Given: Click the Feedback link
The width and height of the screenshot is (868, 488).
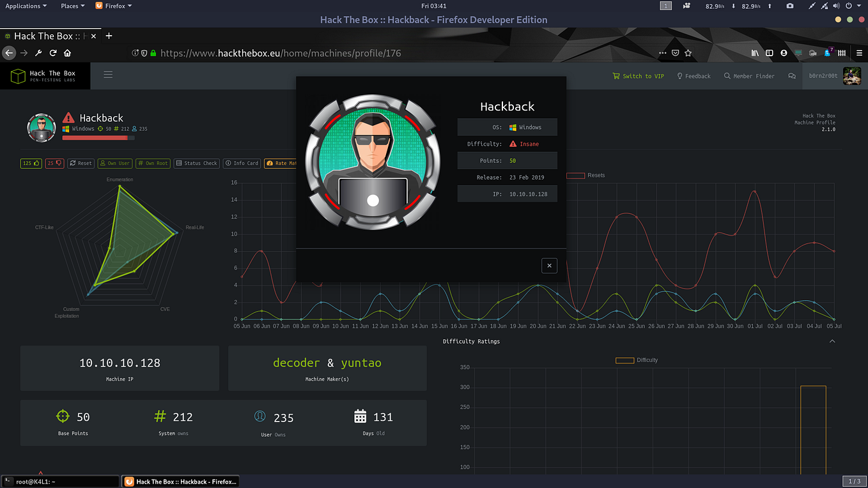Looking at the screenshot, I should [x=694, y=75].
